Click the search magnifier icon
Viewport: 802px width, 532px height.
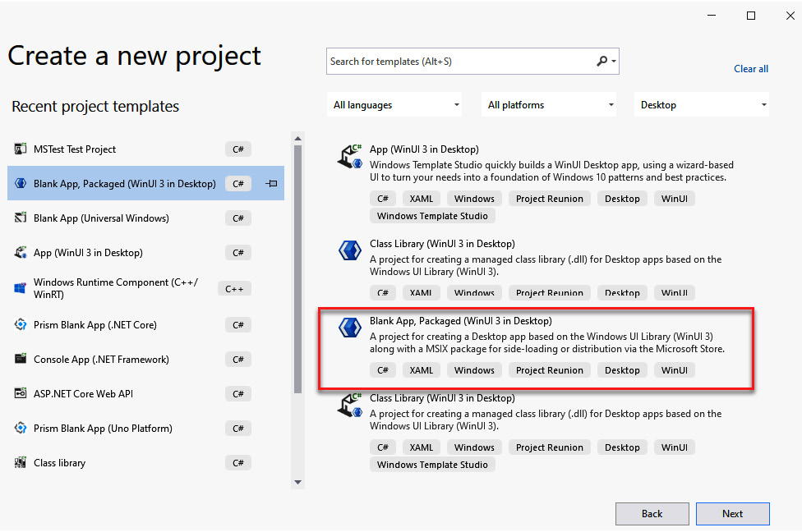tap(602, 62)
